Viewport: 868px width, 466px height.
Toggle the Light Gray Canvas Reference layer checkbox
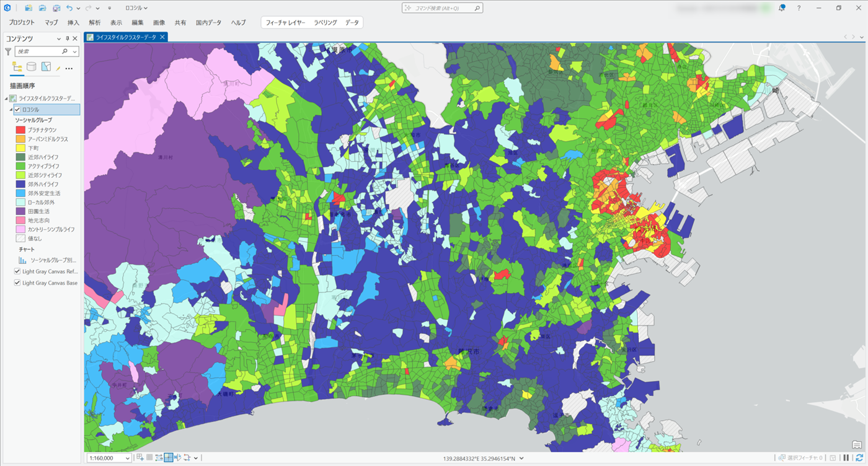[17, 271]
